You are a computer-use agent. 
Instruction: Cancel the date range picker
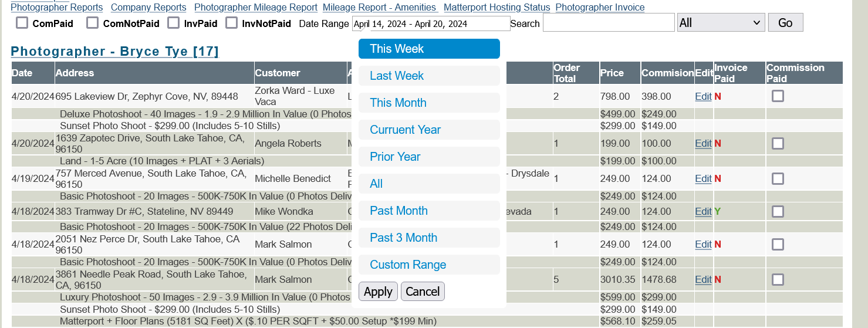(x=423, y=292)
